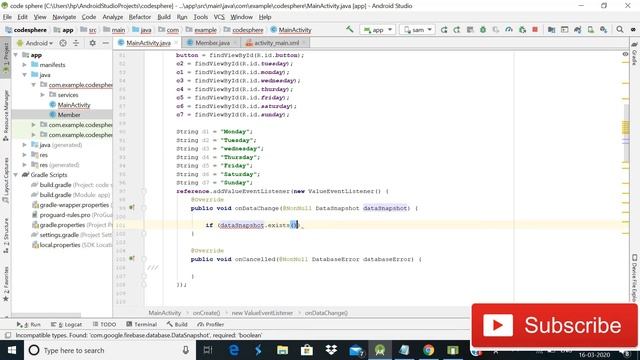Click the Collapse All icon in Project panel
Viewport: 640px width, 360px height.
tap(76, 43)
